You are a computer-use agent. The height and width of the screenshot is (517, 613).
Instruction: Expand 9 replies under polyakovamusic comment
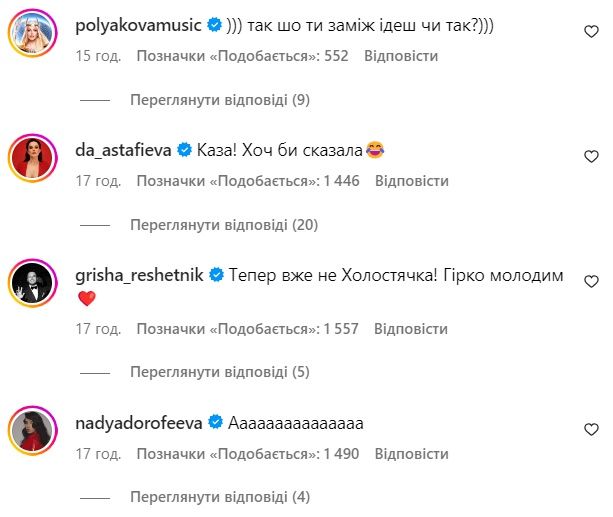(x=219, y=100)
